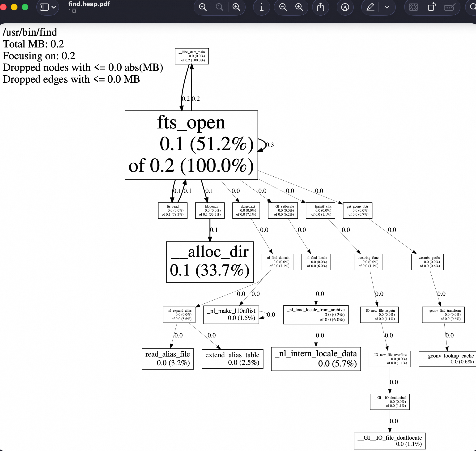
Task: Zoom out using button left of actual-size
Action: tap(203, 7)
